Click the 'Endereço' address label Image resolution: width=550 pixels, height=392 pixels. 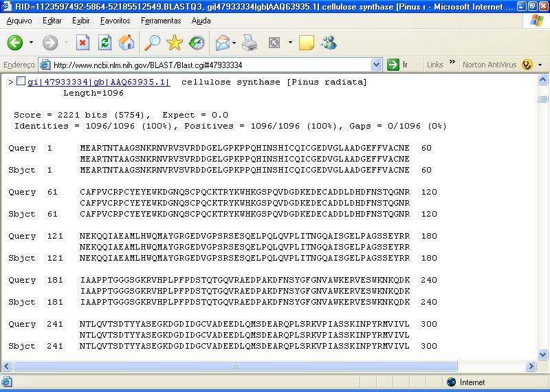click(x=19, y=65)
